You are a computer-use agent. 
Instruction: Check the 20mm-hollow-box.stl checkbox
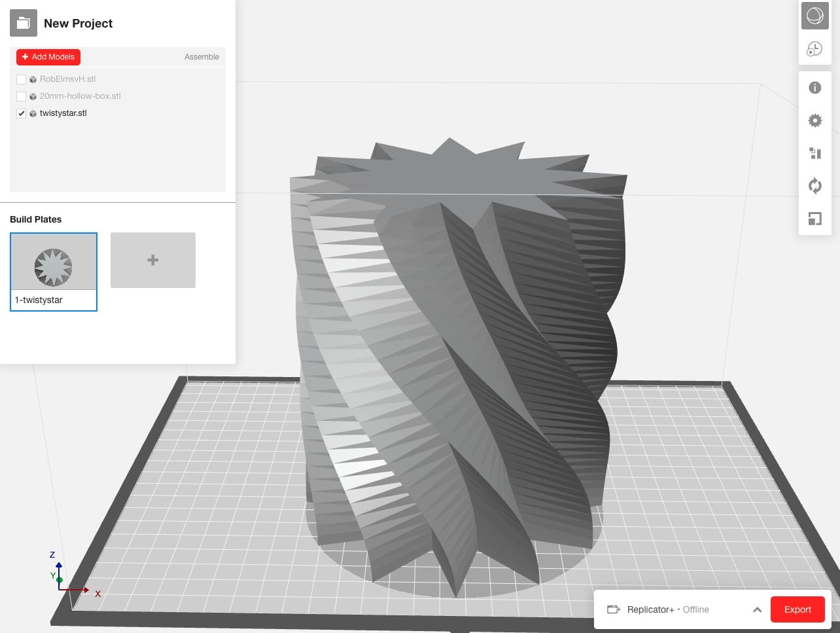click(21, 96)
